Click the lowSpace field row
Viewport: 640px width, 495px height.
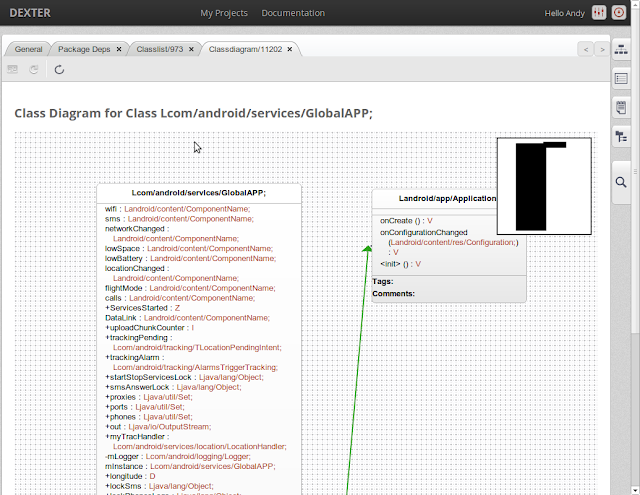coord(189,248)
